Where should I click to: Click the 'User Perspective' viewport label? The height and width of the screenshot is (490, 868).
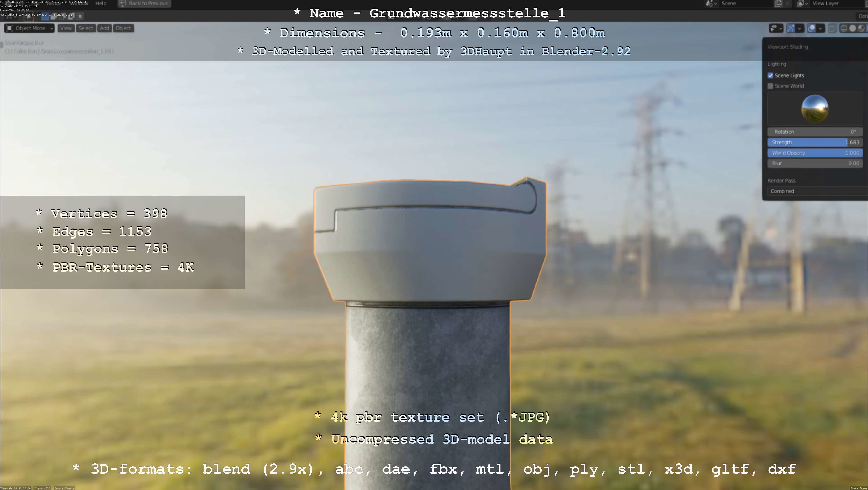coord(24,42)
